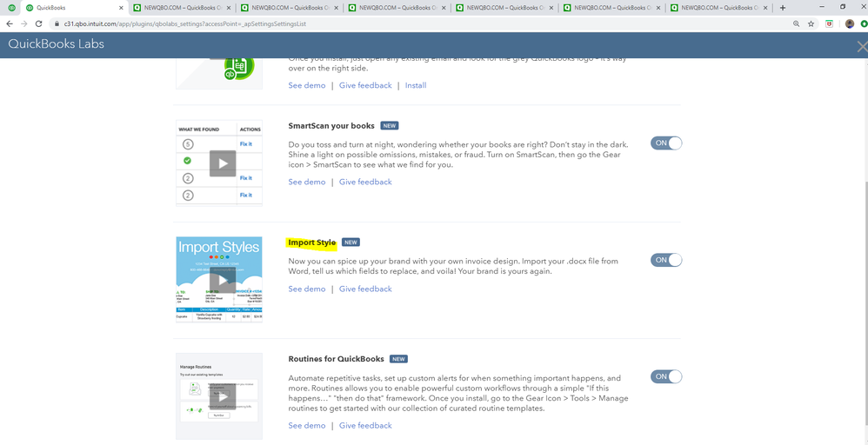The height and width of the screenshot is (445, 868).
Task: Click the SmartScan your books heading
Action: point(331,126)
